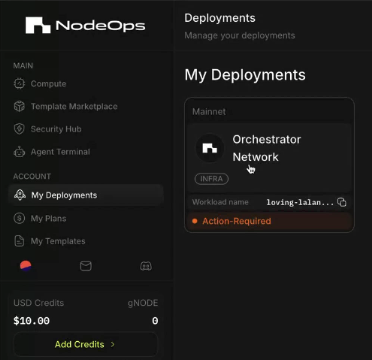Click the gNODE label
The image size is (372, 360).
point(143,303)
